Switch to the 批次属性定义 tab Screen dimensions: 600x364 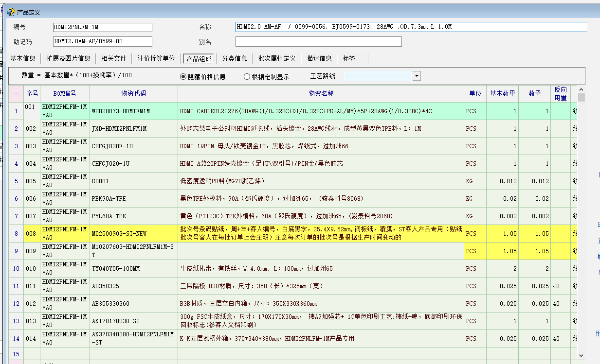(x=277, y=59)
